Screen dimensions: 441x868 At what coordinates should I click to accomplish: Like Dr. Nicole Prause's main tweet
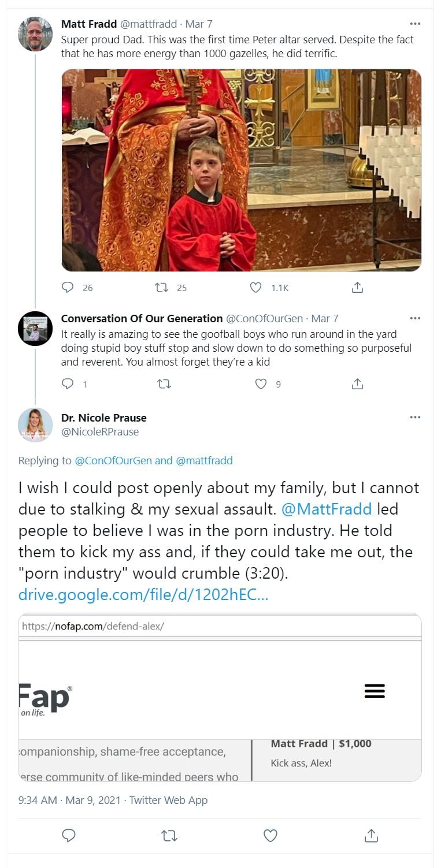pos(270,835)
